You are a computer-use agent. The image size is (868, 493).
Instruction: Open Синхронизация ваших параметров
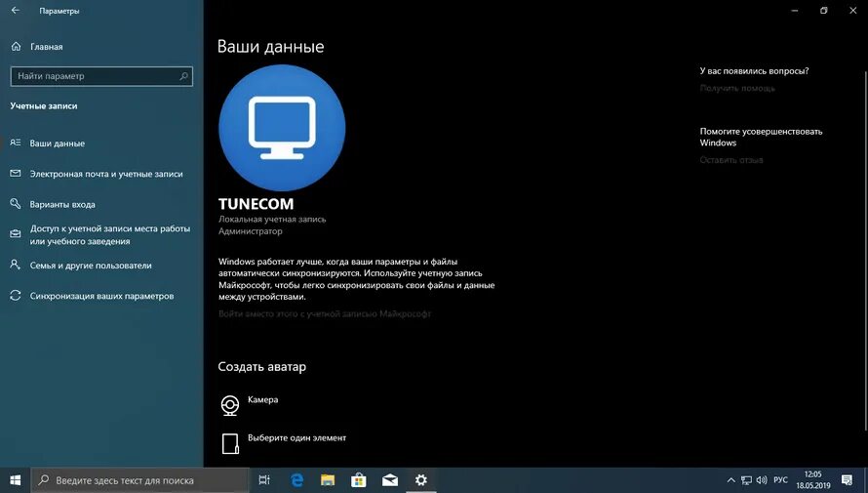pyautogui.click(x=101, y=296)
